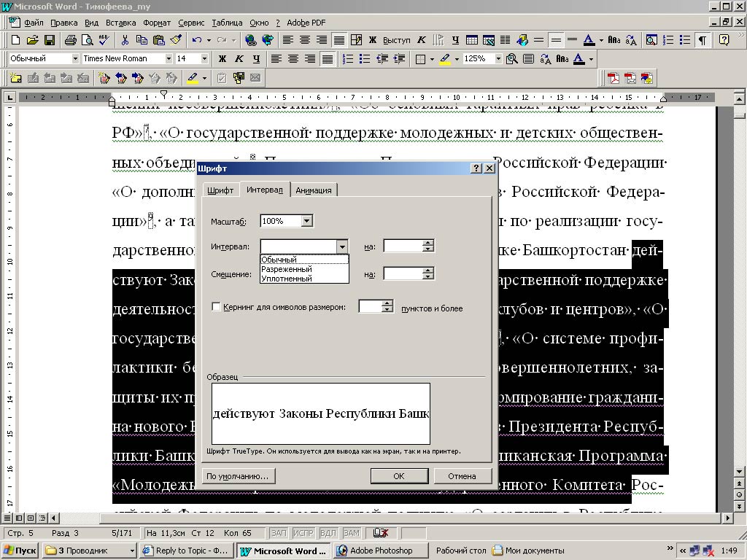Toggle Italic (К) in Formatting toolbar
747x560 pixels.
(239, 59)
